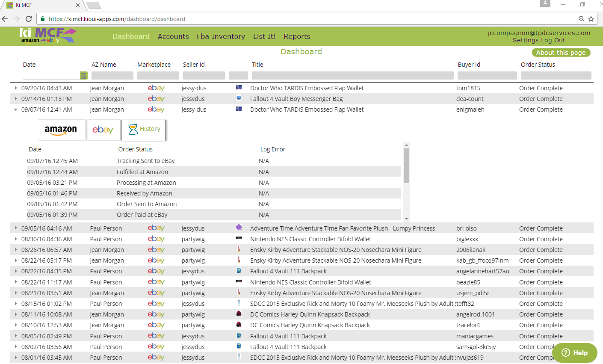Click the TARDIS wallet thumbnail in enigmaleh row
This screenshot has width=603, height=364.
point(239,109)
